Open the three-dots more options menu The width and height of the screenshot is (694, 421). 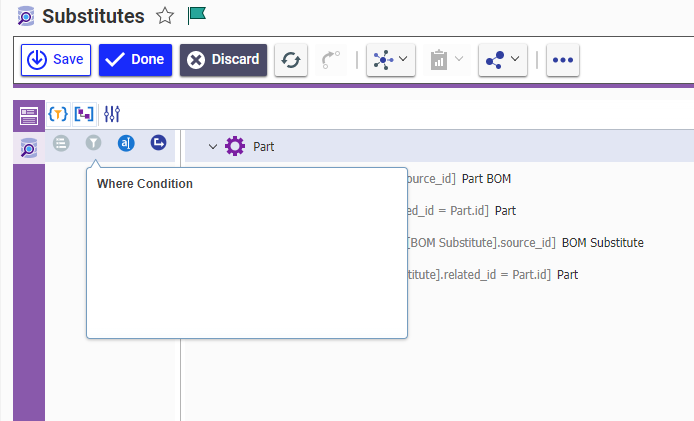(563, 60)
